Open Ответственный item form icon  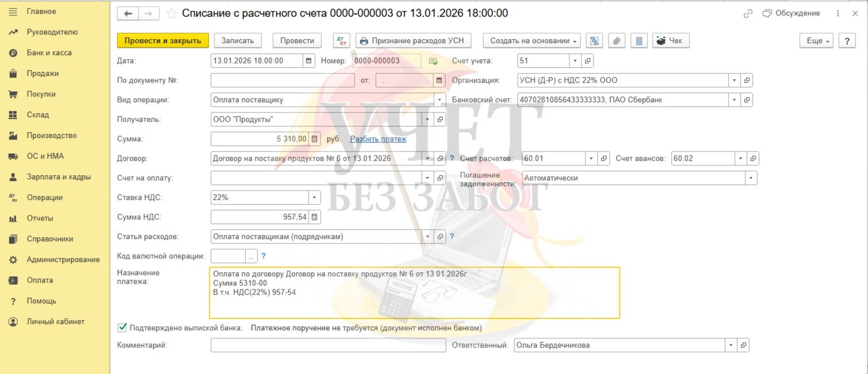(x=743, y=345)
